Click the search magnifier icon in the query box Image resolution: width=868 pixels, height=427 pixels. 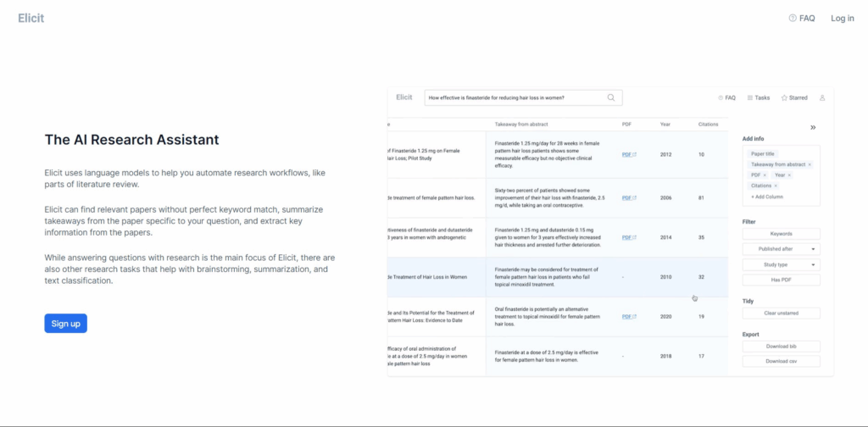point(611,97)
